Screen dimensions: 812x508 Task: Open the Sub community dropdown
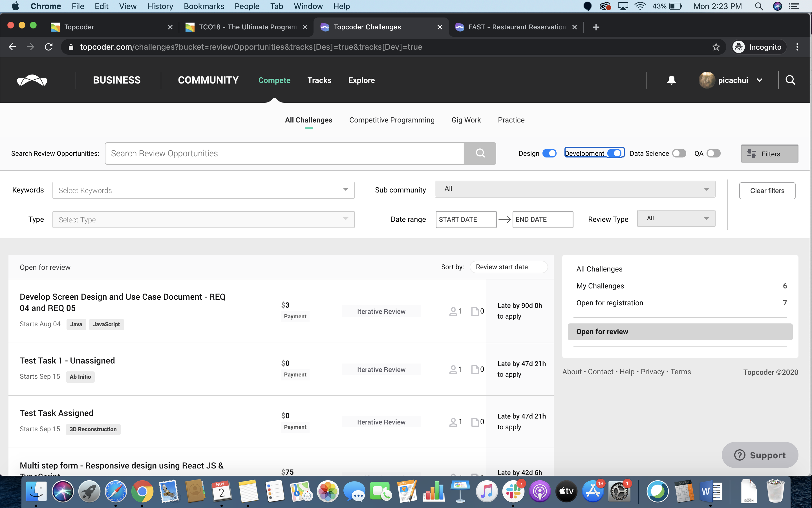tap(575, 189)
